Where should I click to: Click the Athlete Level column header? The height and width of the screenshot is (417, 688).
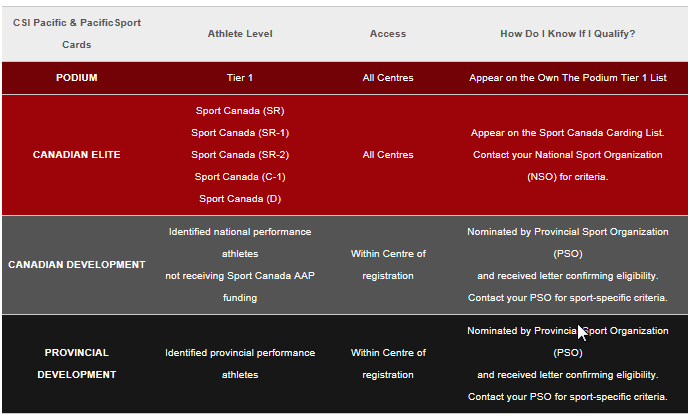coord(240,34)
